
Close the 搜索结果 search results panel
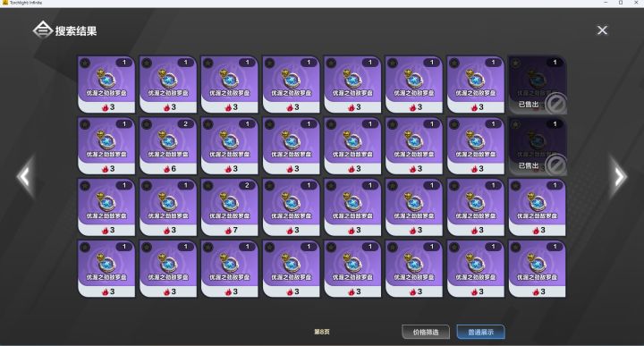[602, 30]
